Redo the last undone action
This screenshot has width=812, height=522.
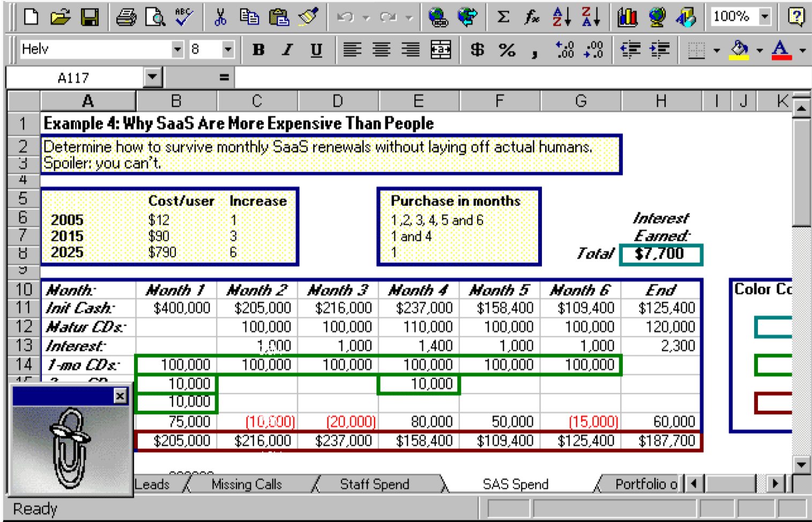click(388, 17)
